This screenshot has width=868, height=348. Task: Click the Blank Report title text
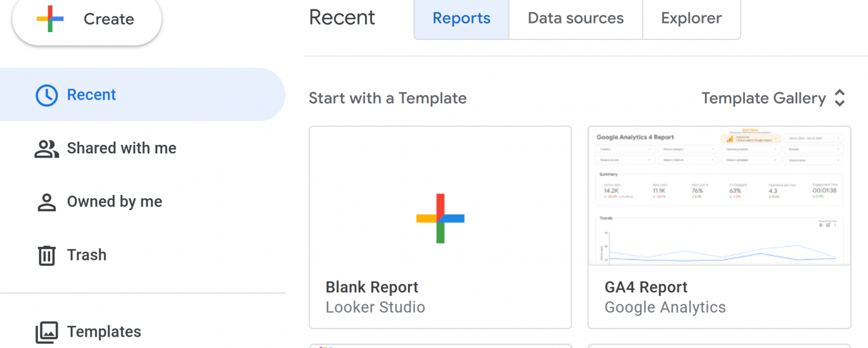click(x=372, y=287)
